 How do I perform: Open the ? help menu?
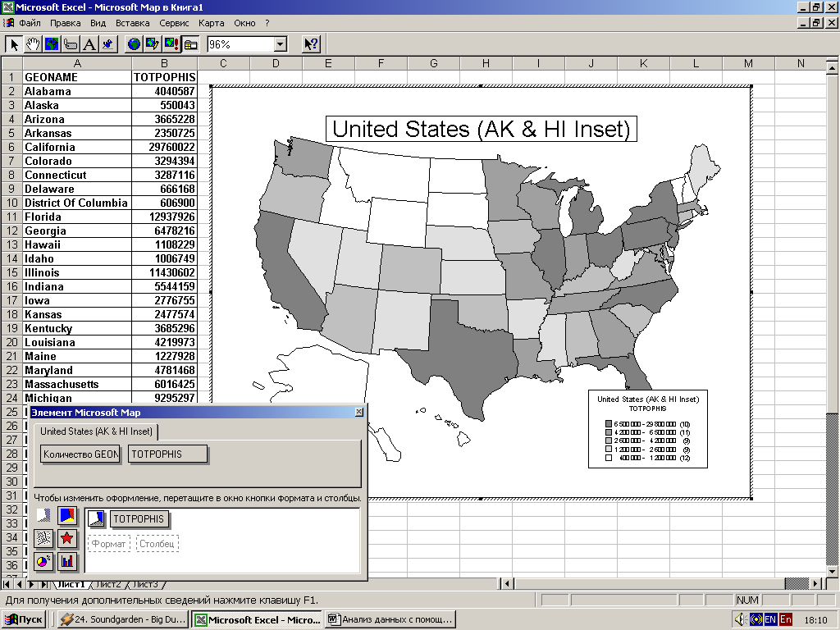click(x=267, y=23)
